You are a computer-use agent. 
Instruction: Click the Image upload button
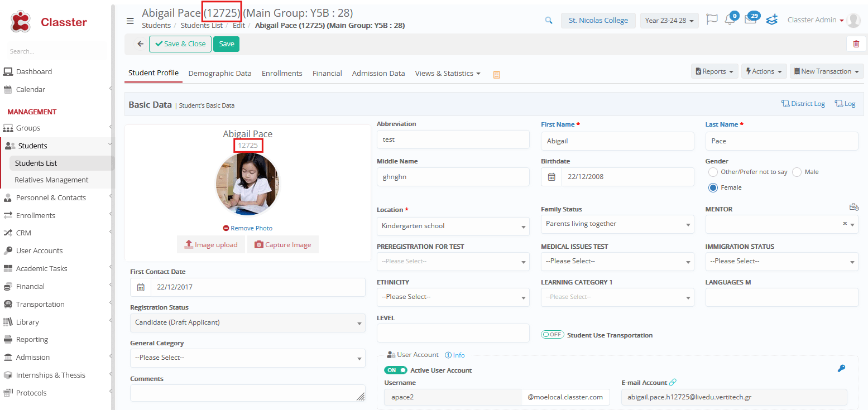click(x=211, y=244)
